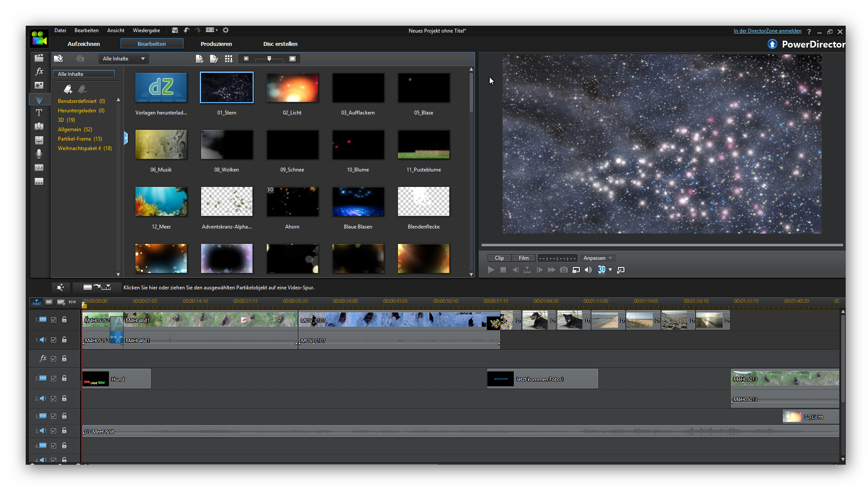Open the PiP Objects Room icon
868x487 pixels.
click(x=39, y=85)
